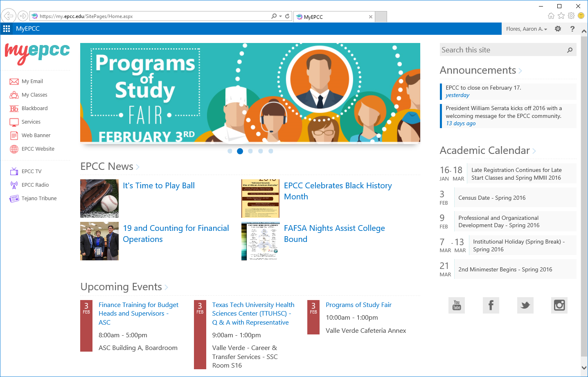Open the Facebook social icon
This screenshot has height=377, width=588.
[491, 305]
